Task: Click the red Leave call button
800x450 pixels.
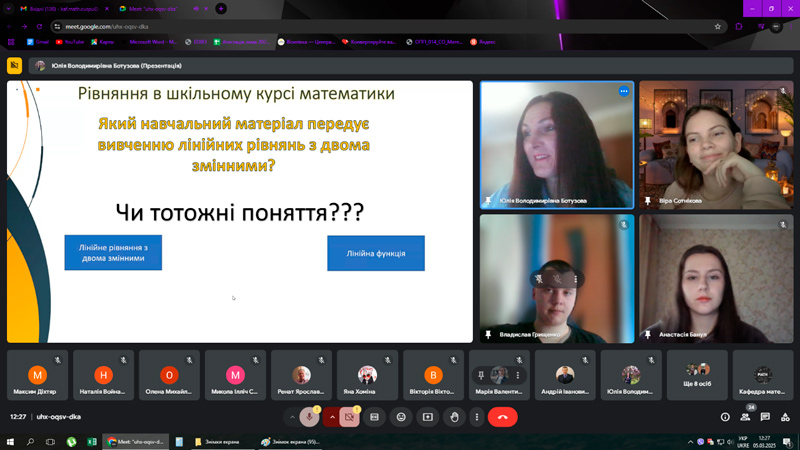Action: [502, 417]
